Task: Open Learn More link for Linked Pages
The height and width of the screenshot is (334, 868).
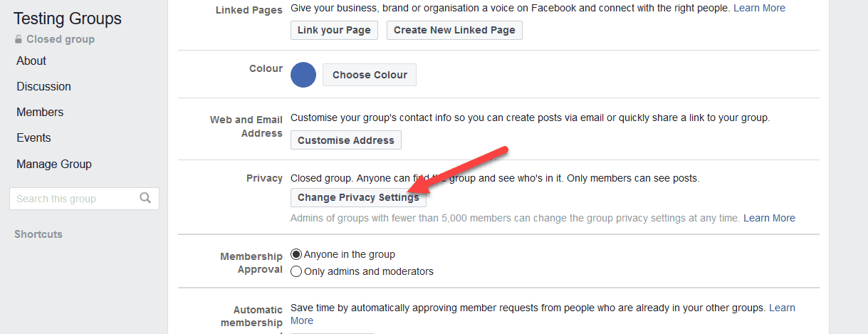Action: click(759, 8)
